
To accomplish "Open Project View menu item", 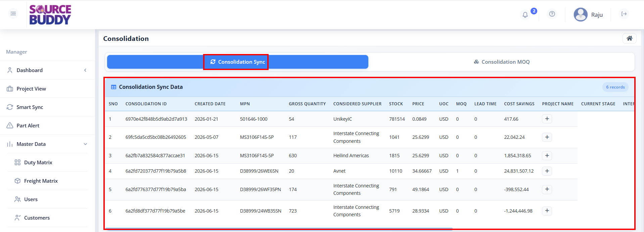I will pos(47,89).
